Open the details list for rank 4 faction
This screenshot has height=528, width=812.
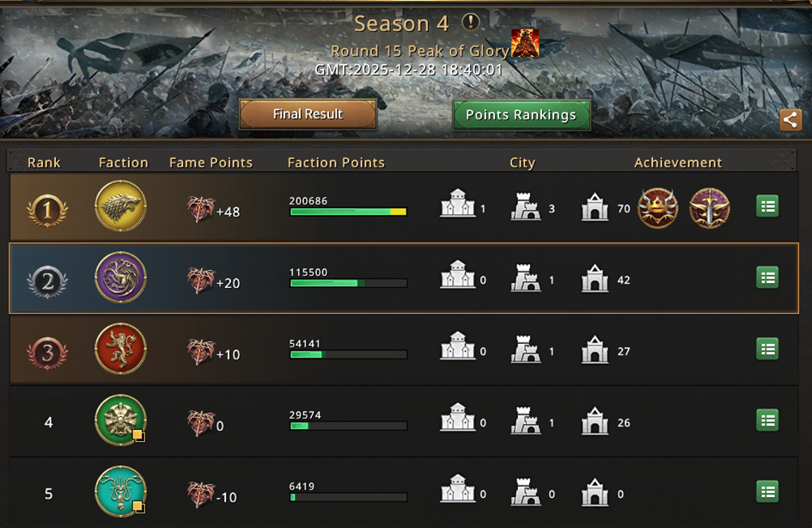(x=767, y=420)
